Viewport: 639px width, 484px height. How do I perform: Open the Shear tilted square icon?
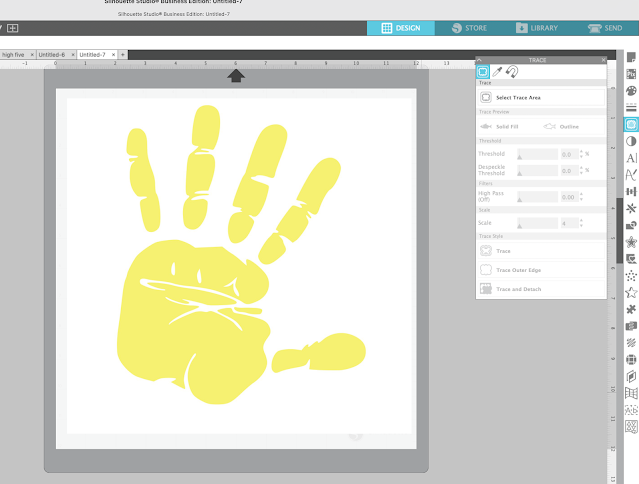pos(631,376)
